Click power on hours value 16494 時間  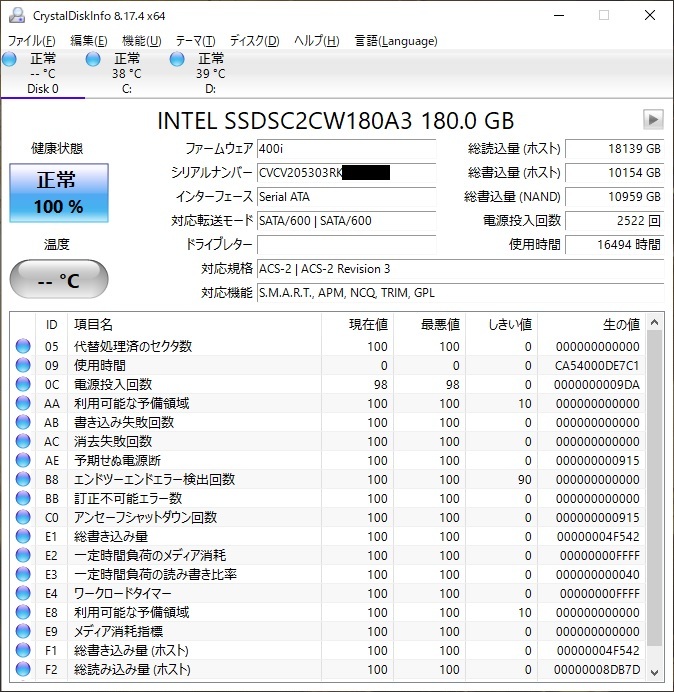pos(614,244)
